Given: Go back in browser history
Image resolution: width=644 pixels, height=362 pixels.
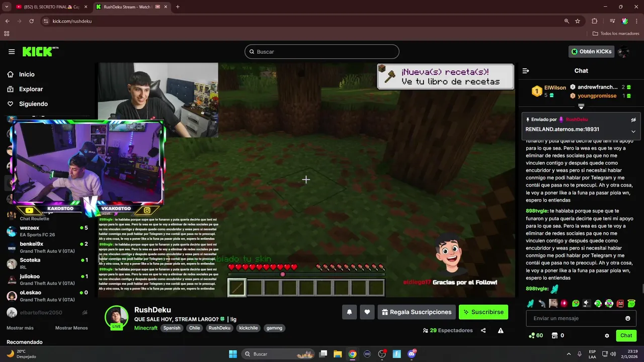Looking at the screenshot, I should (7, 21).
